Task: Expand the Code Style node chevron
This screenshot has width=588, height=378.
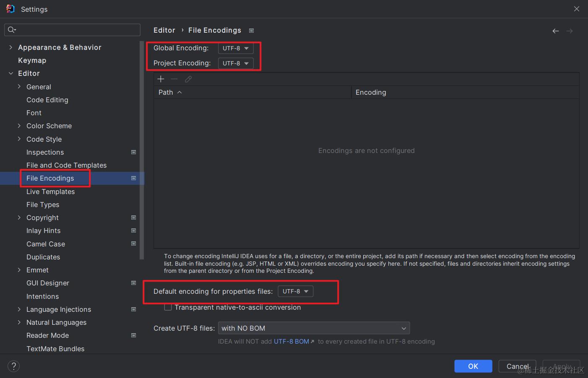Action: click(x=19, y=139)
